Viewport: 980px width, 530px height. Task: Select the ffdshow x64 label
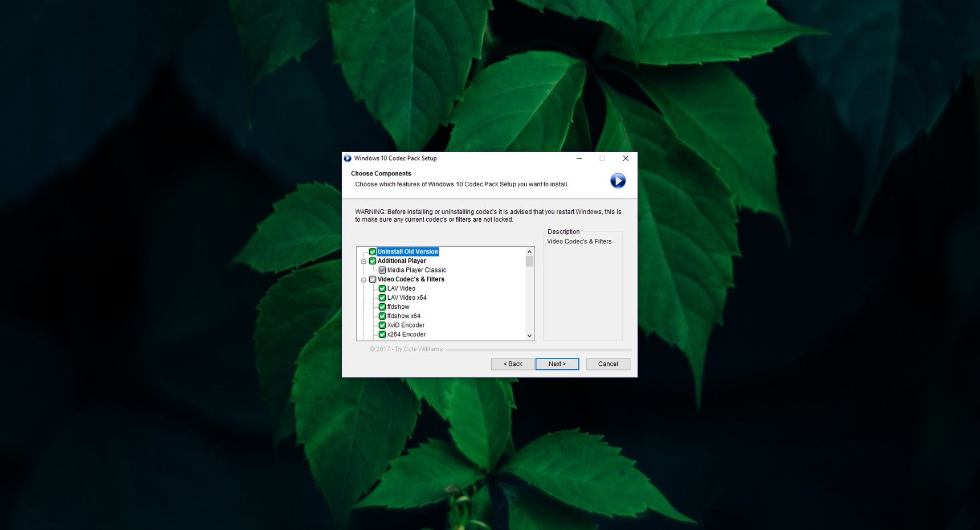click(404, 316)
